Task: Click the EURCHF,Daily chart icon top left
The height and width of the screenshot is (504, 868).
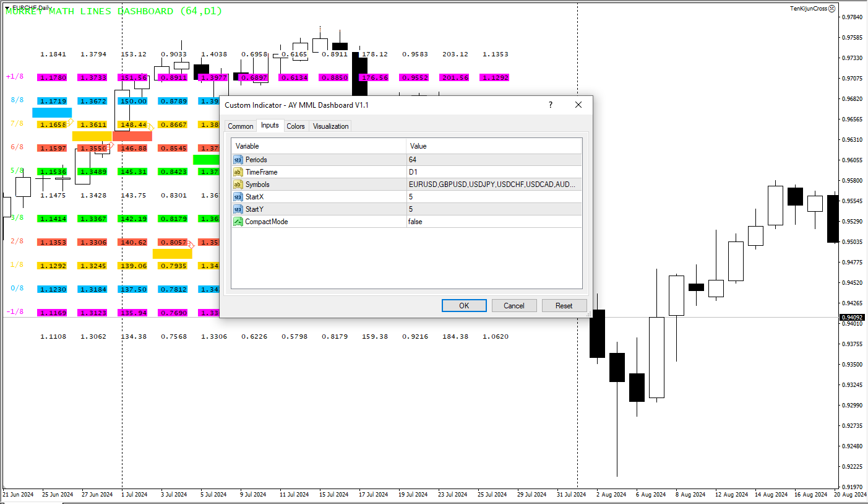Action: (7, 9)
